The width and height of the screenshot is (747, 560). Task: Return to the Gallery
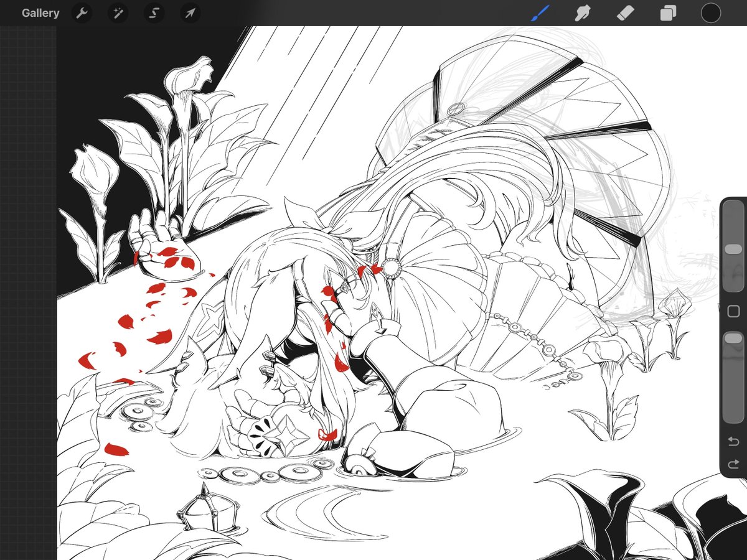(40, 13)
